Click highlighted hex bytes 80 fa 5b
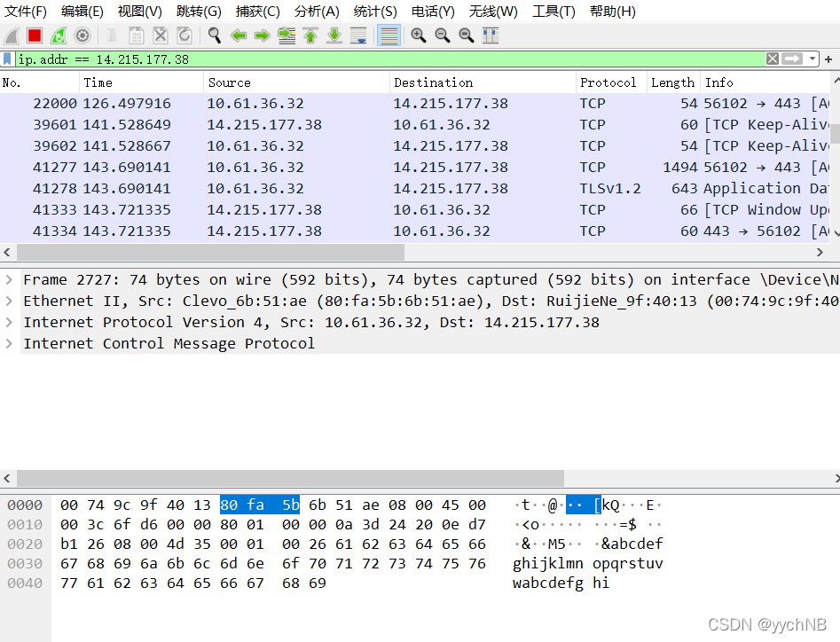The image size is (840, 642). pyautogui.click(x=260, y=505)
